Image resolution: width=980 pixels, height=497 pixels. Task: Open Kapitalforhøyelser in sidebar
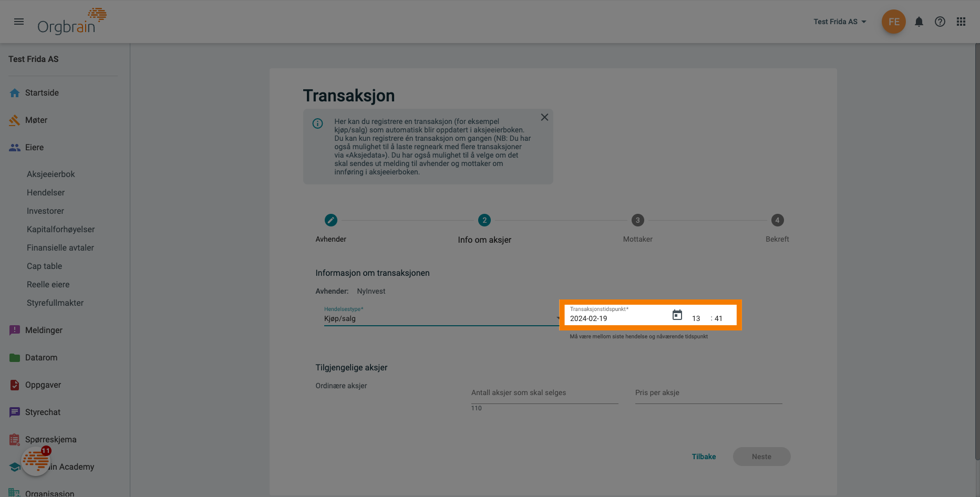tap(61, 230)
